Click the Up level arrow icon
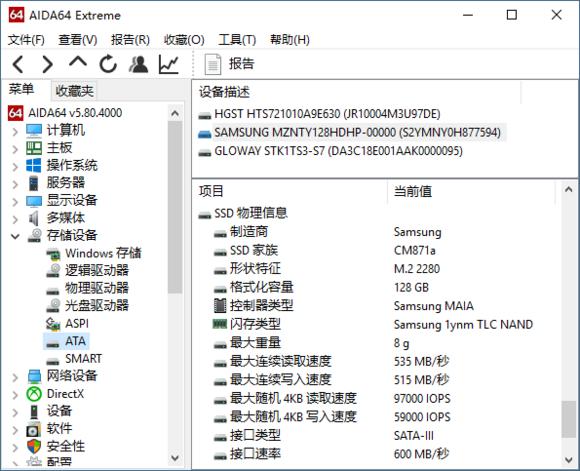Screen dimensions: 580x471 pyautogui.click(x=78, y=62)
